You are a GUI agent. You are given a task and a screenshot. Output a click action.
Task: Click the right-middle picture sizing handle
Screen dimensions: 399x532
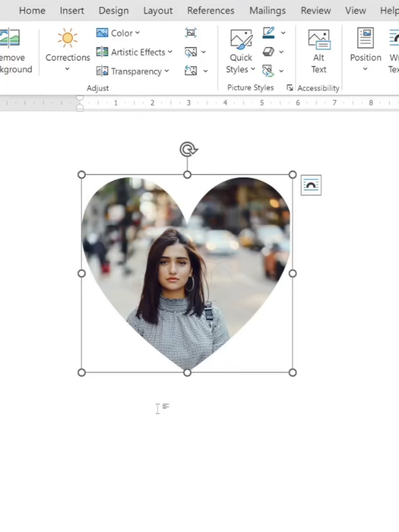click(x=292, y=273)
